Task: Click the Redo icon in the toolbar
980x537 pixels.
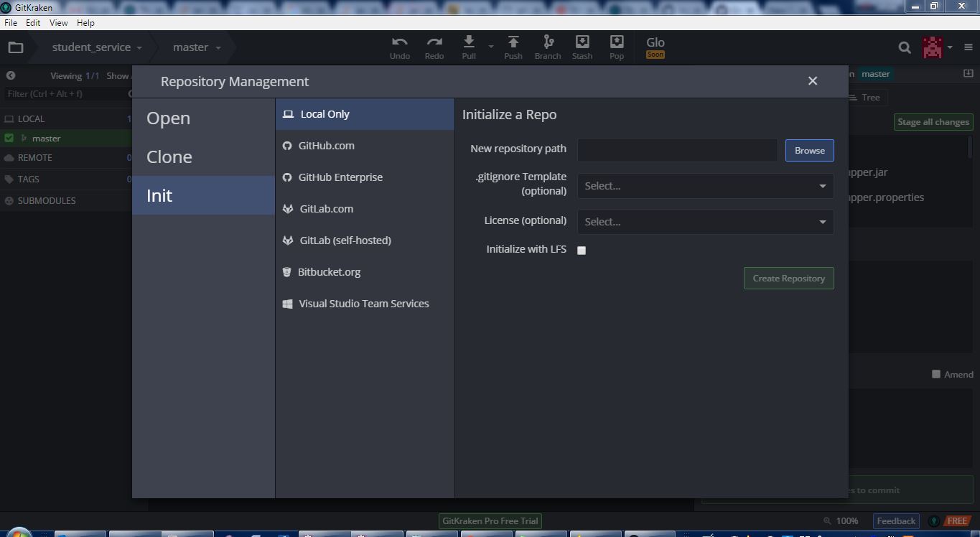Action: tap(434, 45)
